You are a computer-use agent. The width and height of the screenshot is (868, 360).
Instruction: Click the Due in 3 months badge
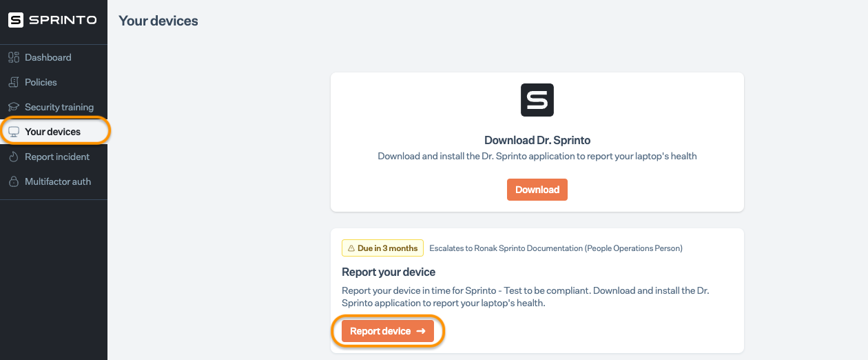[x=382, y=248]
